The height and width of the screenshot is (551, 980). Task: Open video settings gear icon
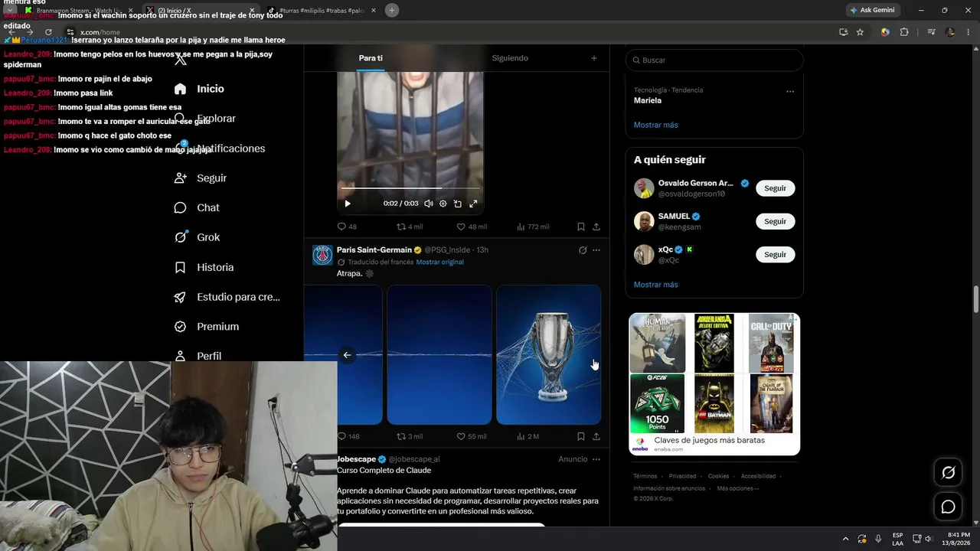[x=443, y=204]
